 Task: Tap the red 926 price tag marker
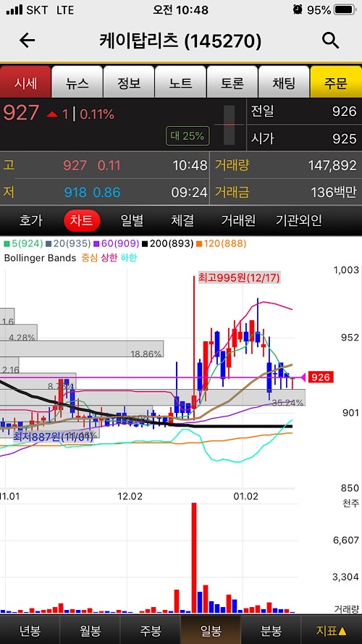point(321,377)
